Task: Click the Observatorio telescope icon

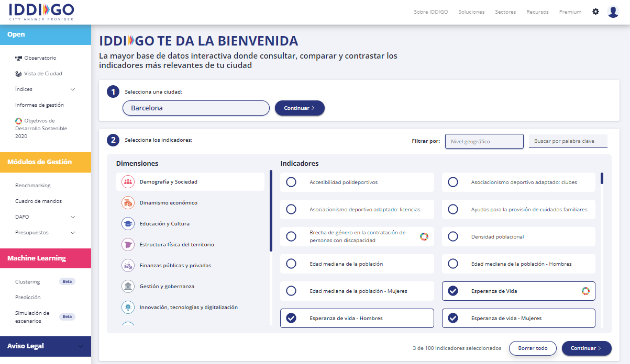Action: pyautogui.click(x=19, y=58)
